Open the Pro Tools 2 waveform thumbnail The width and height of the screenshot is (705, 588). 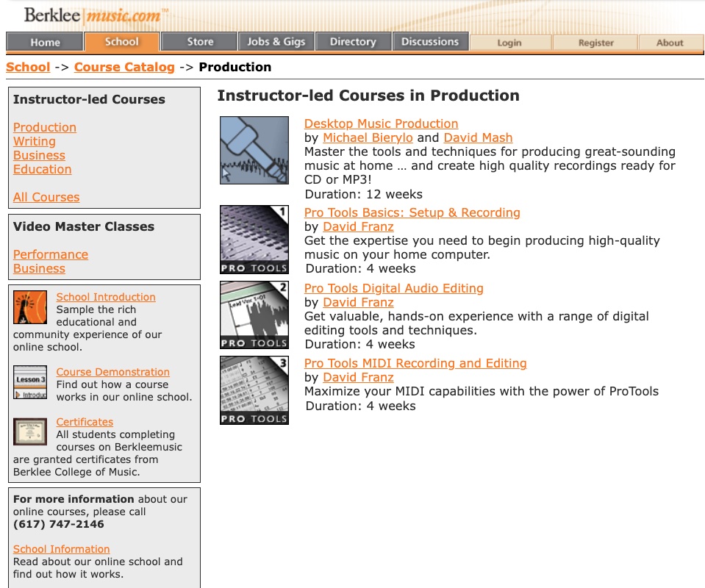[x=254, y=315]
